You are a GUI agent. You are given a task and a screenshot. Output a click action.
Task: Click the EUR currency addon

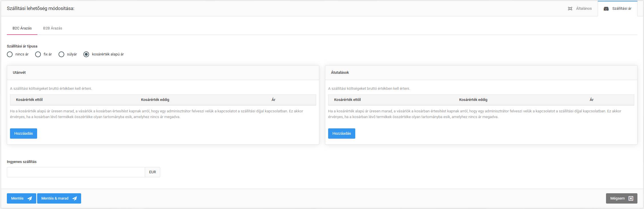(153, 172)
